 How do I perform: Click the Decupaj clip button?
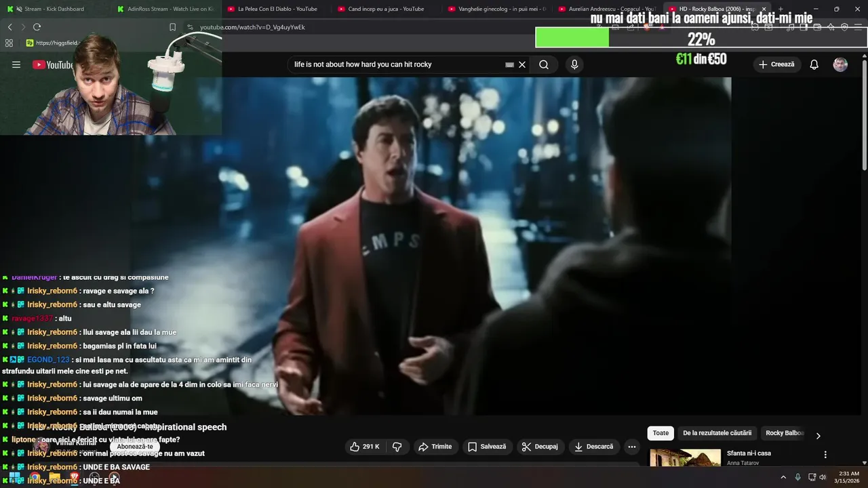pyautogui.click(x=540, y=447)
